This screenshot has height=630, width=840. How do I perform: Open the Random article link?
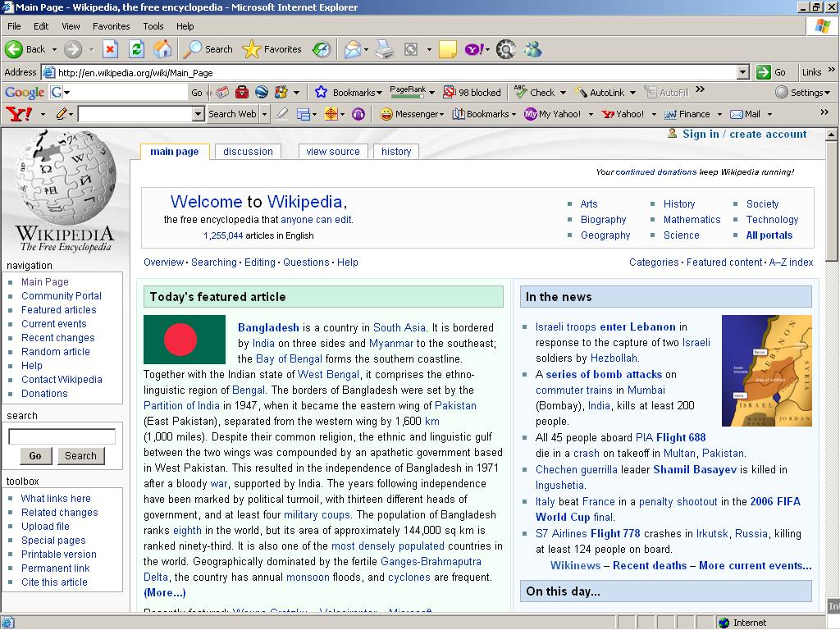[56, 351]
